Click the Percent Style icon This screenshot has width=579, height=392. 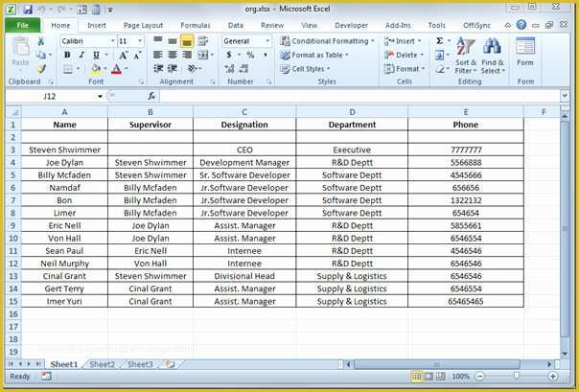250,55
